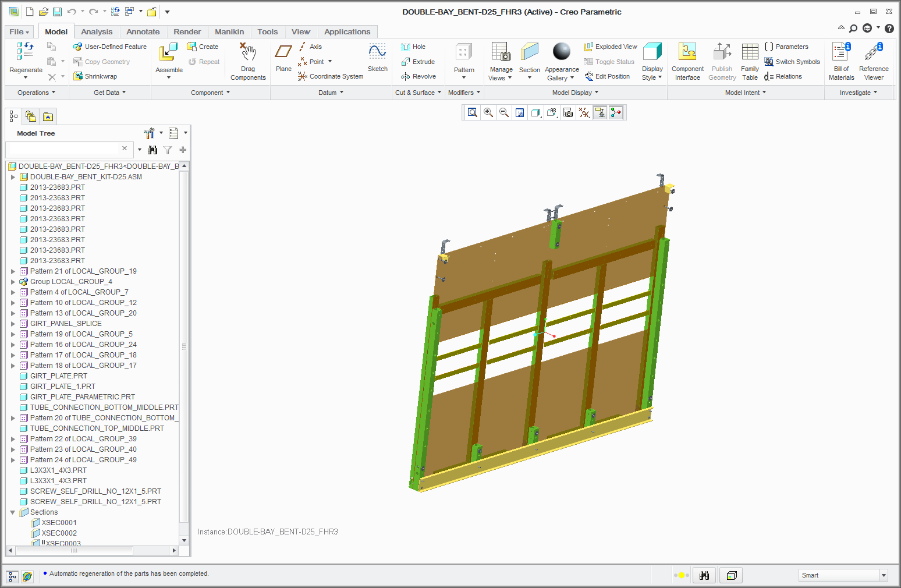Click the Relations button
This screenshot has height=588, width=901.
coord(783,76)
